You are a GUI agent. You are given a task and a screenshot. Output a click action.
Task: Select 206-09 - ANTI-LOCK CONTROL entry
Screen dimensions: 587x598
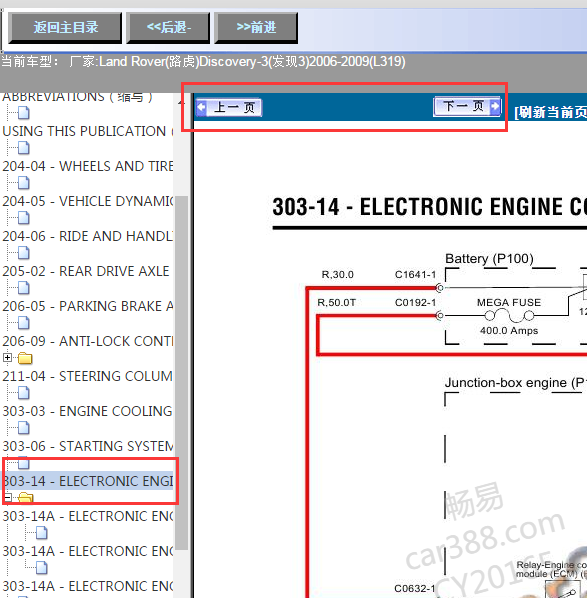click(87, 341)
